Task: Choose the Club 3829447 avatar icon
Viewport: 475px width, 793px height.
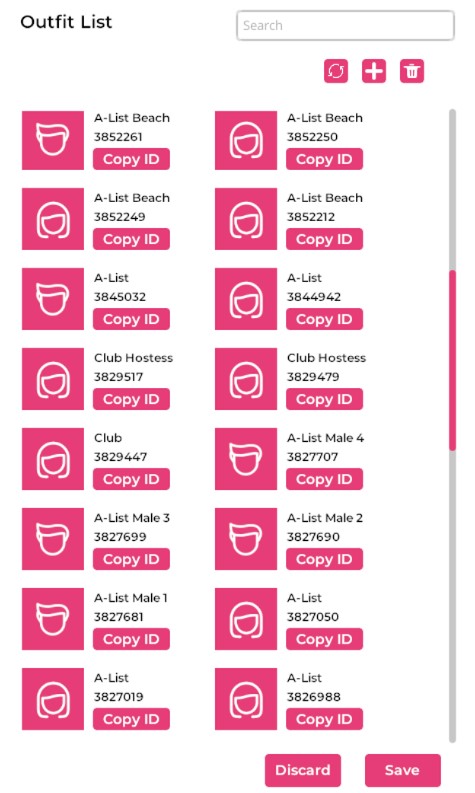Action: (x=53, y=459)
